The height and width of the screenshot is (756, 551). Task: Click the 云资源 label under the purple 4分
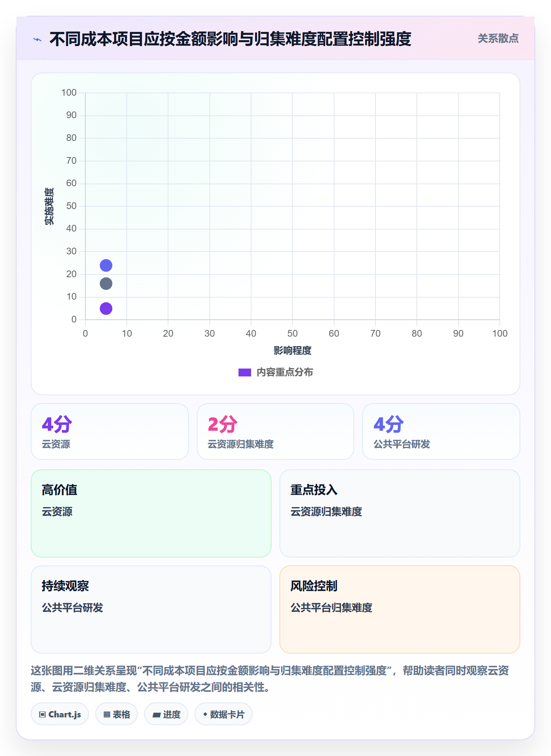[56, 444]
